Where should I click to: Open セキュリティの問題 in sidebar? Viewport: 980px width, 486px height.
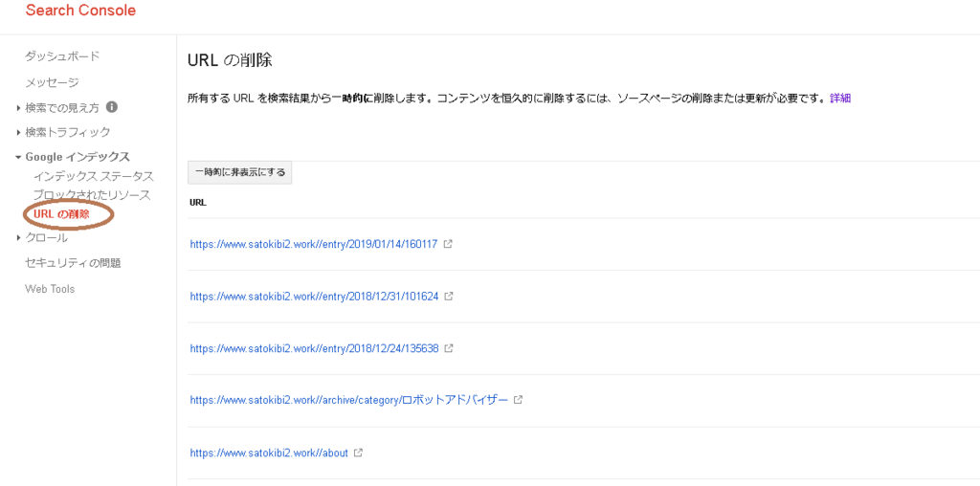73,263
